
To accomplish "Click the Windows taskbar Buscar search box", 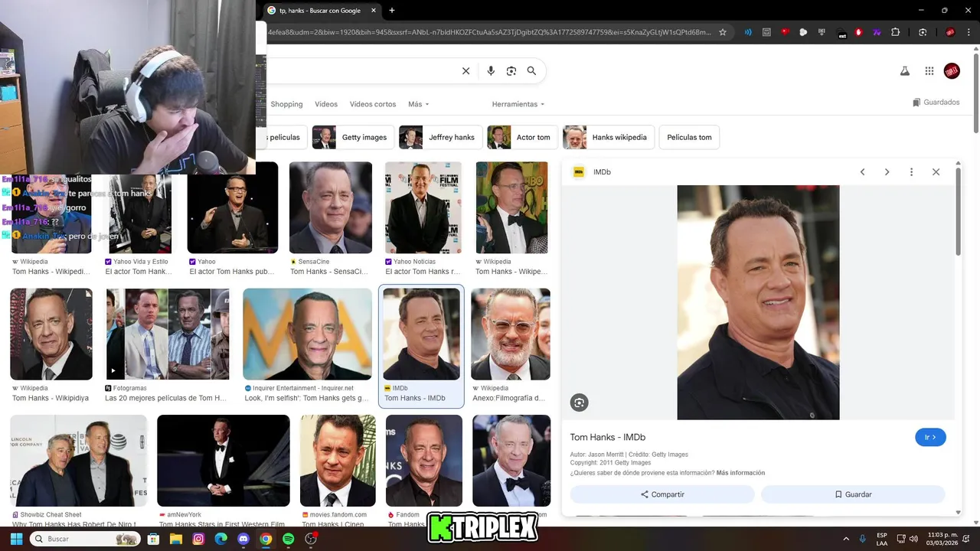I will click(x=84, y=539).
